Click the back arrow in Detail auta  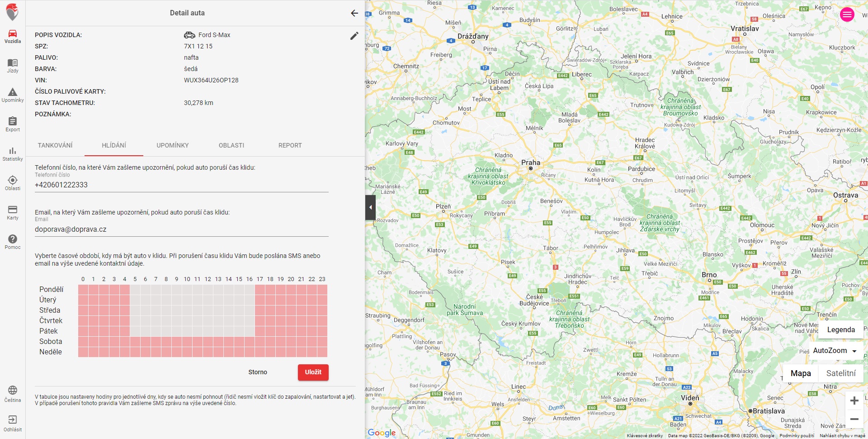click(x=354, y=13)
